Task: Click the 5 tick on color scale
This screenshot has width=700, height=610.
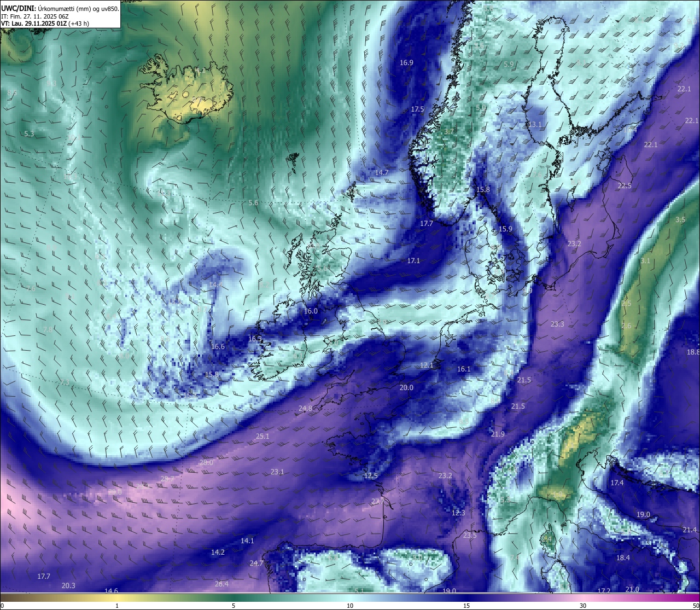Action: tap(234, 606)
